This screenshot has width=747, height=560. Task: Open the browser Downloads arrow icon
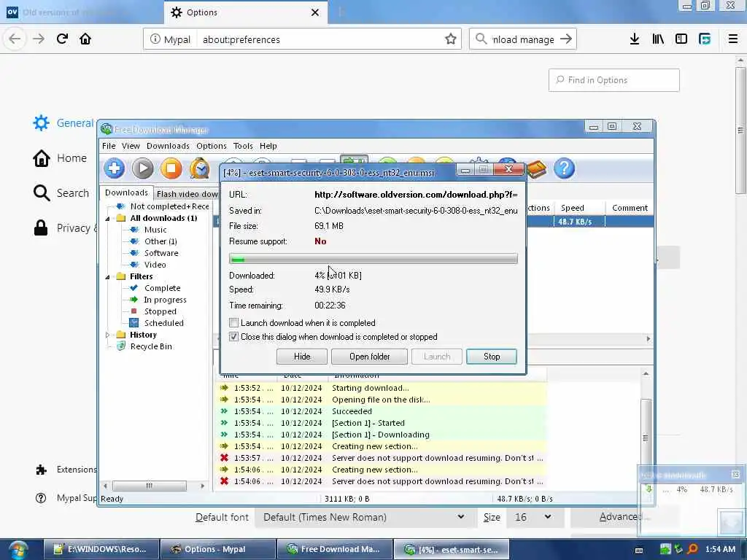[635, 39]
